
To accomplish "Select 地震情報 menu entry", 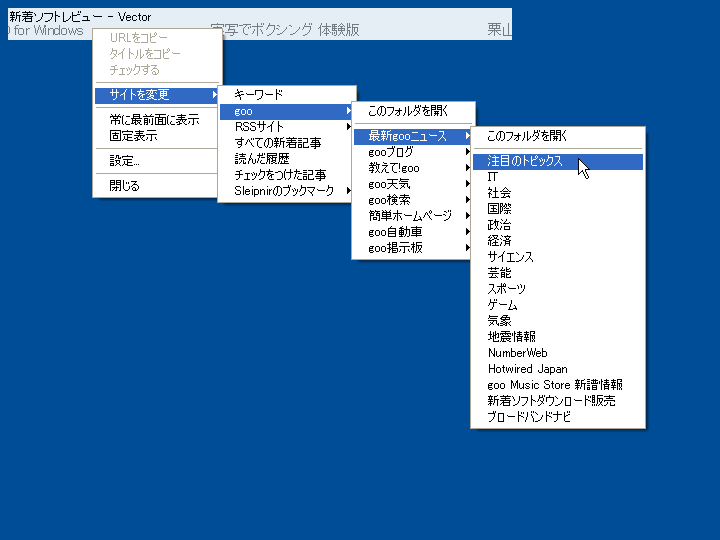I will click(x=558, y=337).
